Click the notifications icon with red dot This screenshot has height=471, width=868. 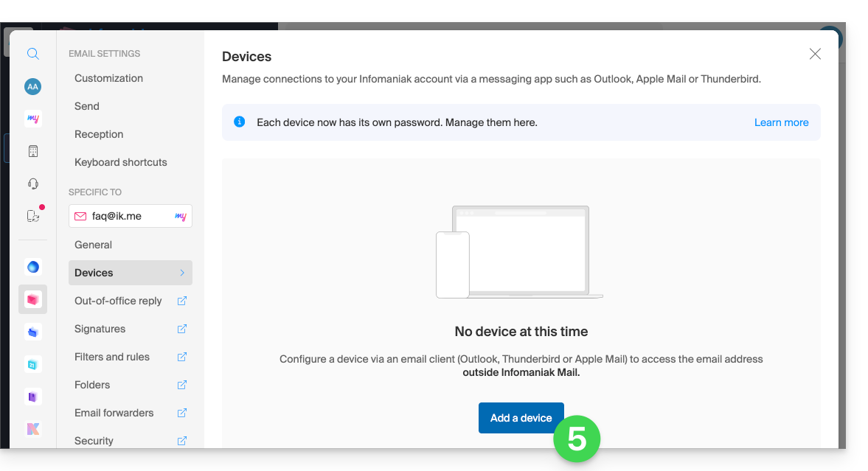[34, 215]
